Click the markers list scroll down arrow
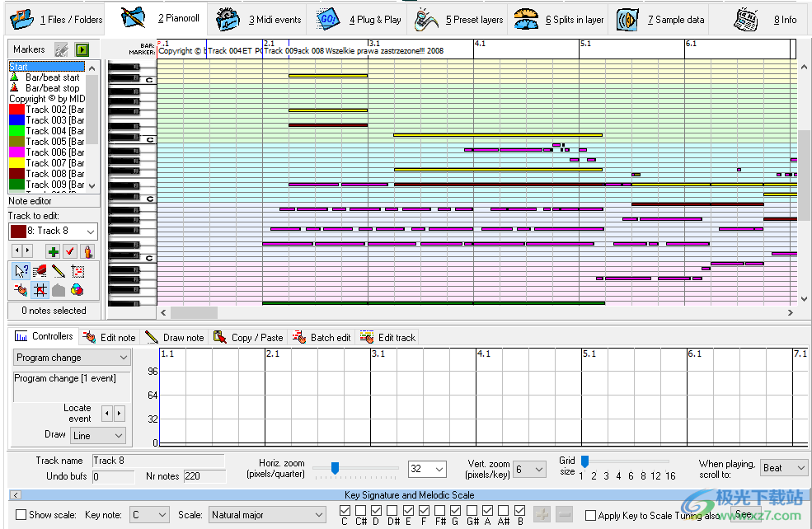 (x=92, y=186)
